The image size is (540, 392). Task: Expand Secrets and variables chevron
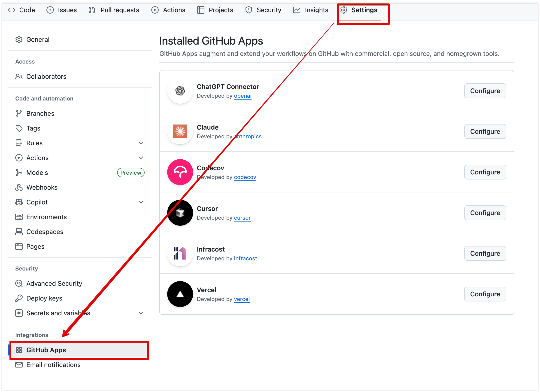pyautogui.click(x=141, y=313)
